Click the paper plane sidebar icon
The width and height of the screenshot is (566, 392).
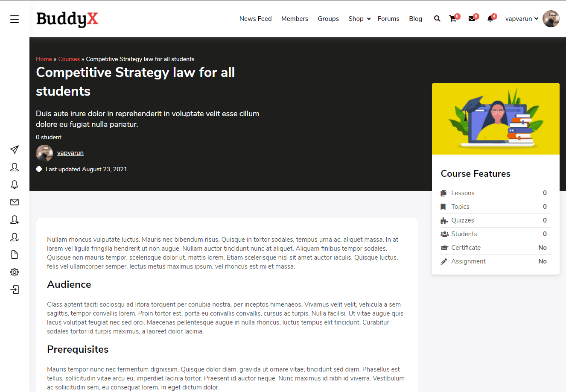click(15, 149)
